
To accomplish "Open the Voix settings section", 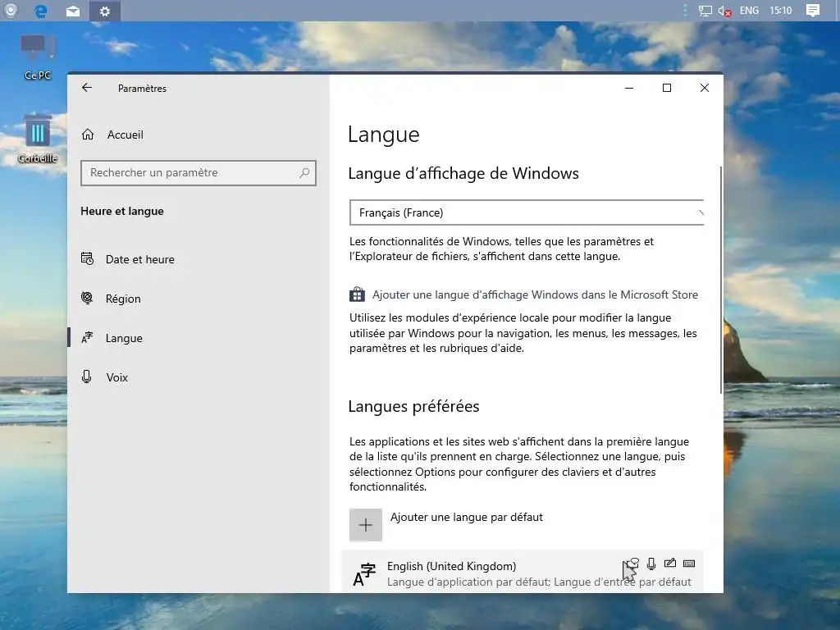I will (116, 377).
